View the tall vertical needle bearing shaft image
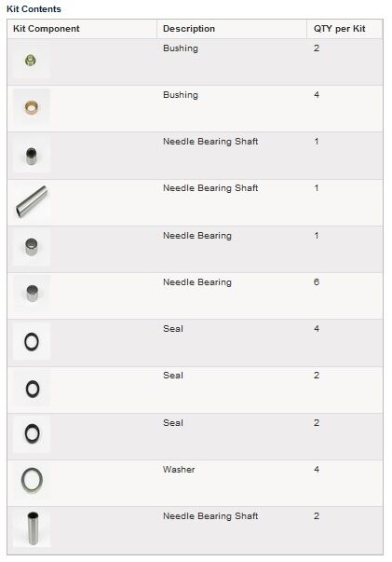392x562 pixels. point(32,528)
